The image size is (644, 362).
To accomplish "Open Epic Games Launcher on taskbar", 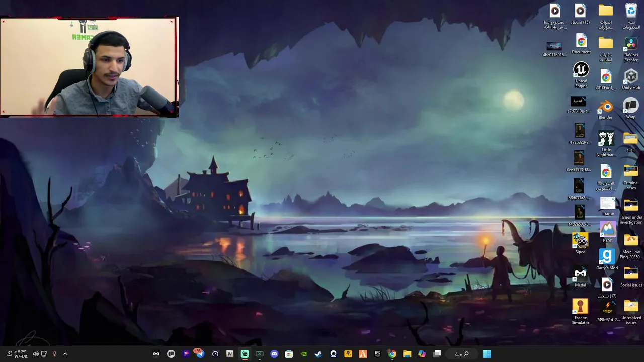I will pyautogui.click(x=377, y=354).
